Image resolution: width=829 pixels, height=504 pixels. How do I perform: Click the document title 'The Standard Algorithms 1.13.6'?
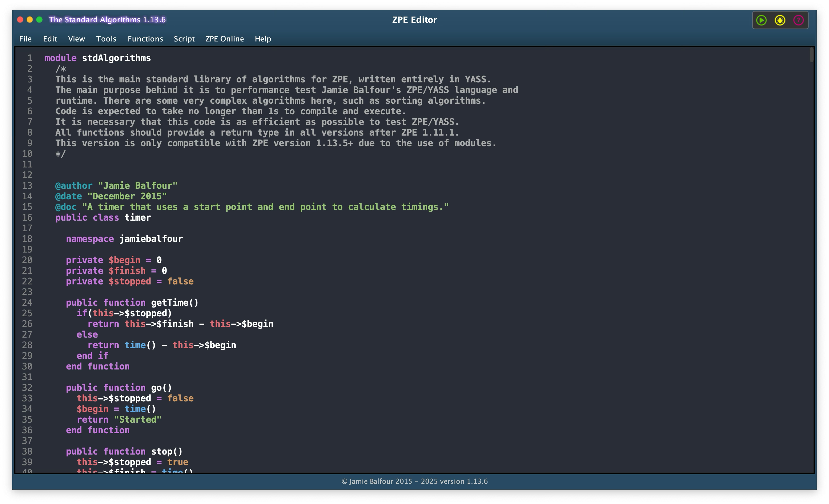[x=107, y=19]
